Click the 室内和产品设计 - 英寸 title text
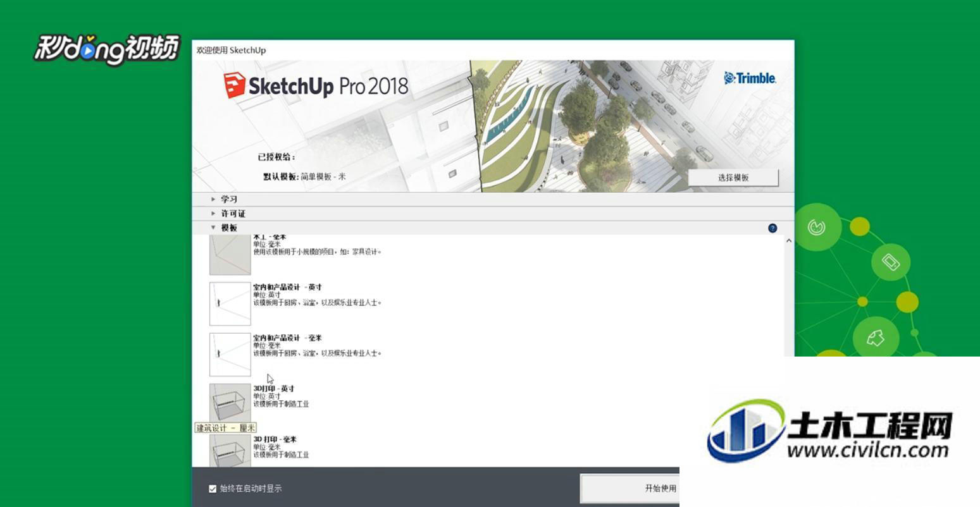This screenshot has height=507, width=980. tap(287, 287)
